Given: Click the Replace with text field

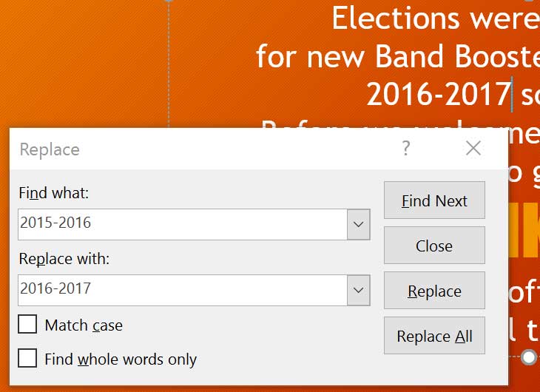Looking at the screenshot, I should point(182,290).
